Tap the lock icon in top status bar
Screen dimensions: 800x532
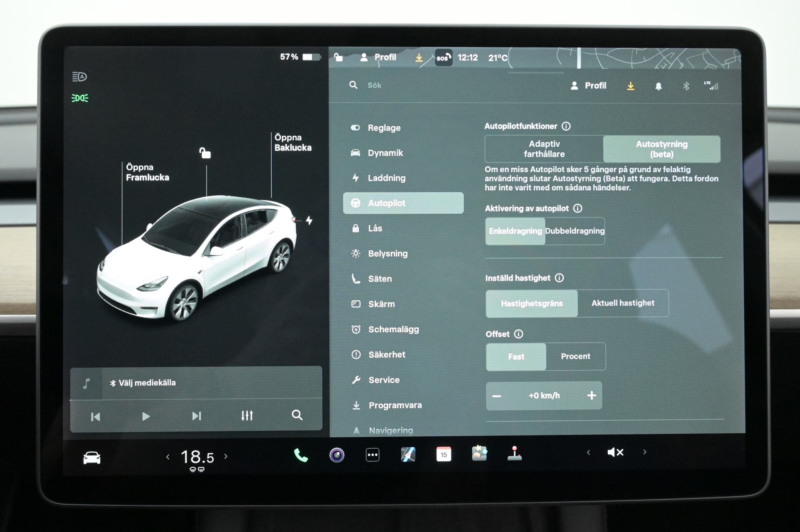click(338, 57)
